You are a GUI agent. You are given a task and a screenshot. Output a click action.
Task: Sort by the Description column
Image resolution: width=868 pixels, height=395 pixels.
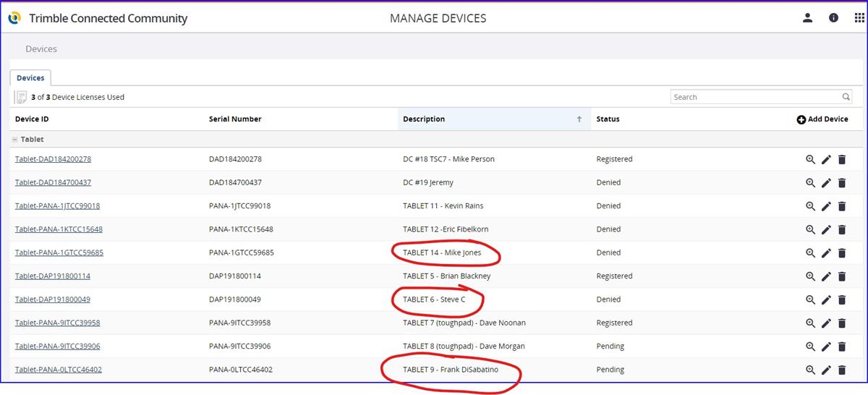coord(424,119)
